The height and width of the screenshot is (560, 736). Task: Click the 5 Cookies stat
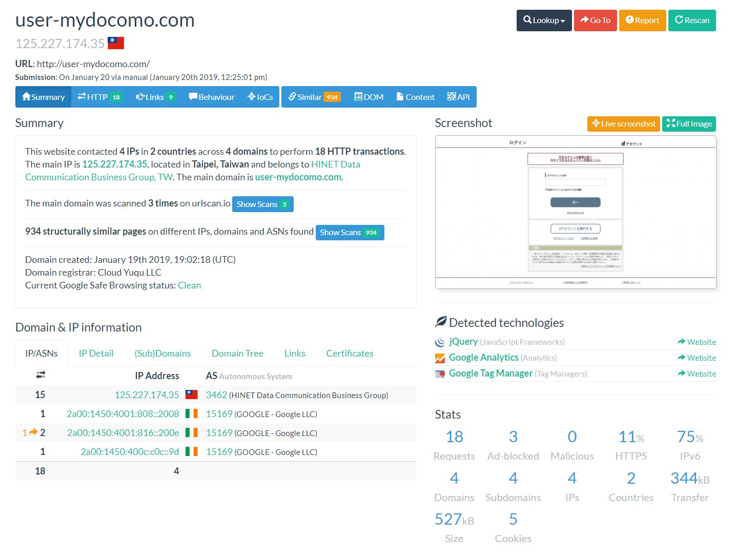click(x=513, y=528)
